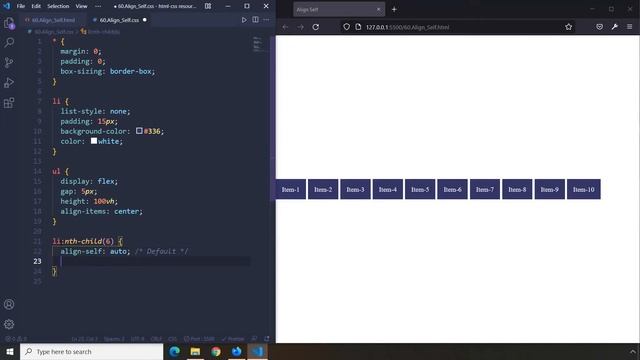This screenshot has width=640, height=360.
Task: Open editor More Actions ellipsis
Action: [x=266, y=20]
